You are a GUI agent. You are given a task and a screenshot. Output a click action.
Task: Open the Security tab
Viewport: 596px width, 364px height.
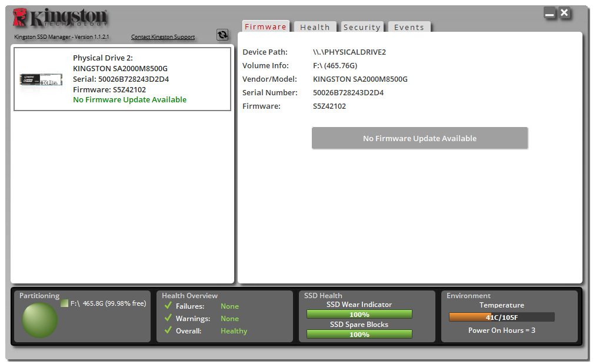362,27
